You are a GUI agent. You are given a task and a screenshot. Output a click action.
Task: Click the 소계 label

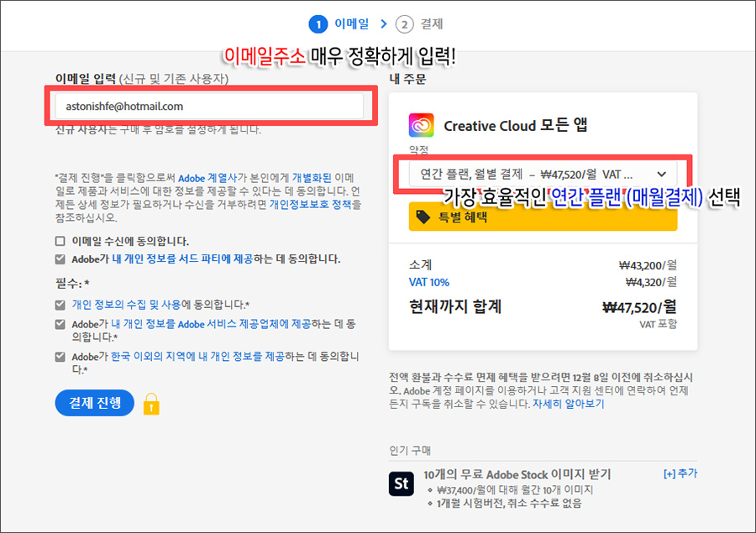(421, 265)
